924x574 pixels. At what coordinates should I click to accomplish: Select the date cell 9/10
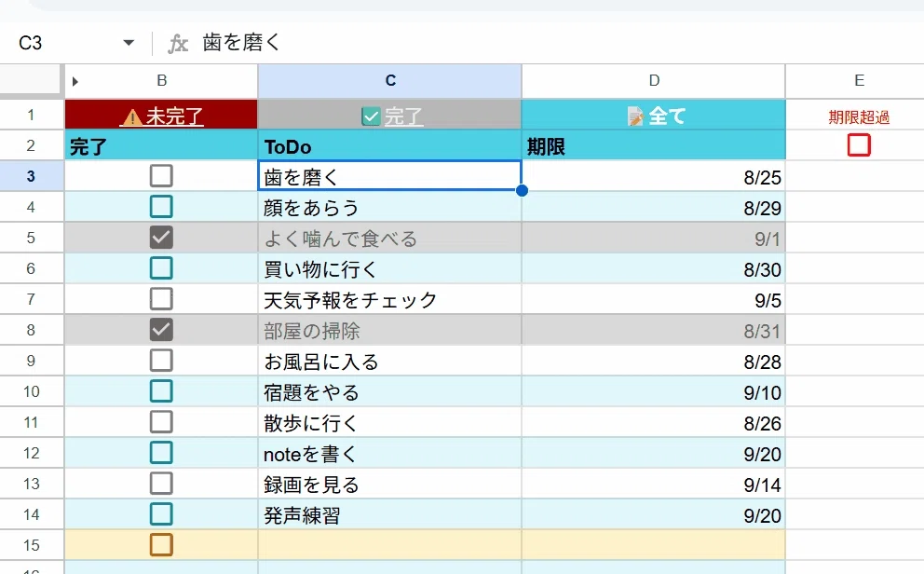tap(654, 391)
